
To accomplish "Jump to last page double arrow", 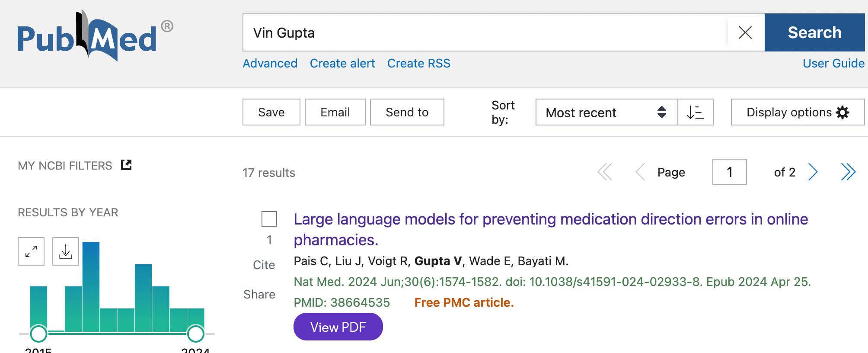I will (x=849, y=172).
